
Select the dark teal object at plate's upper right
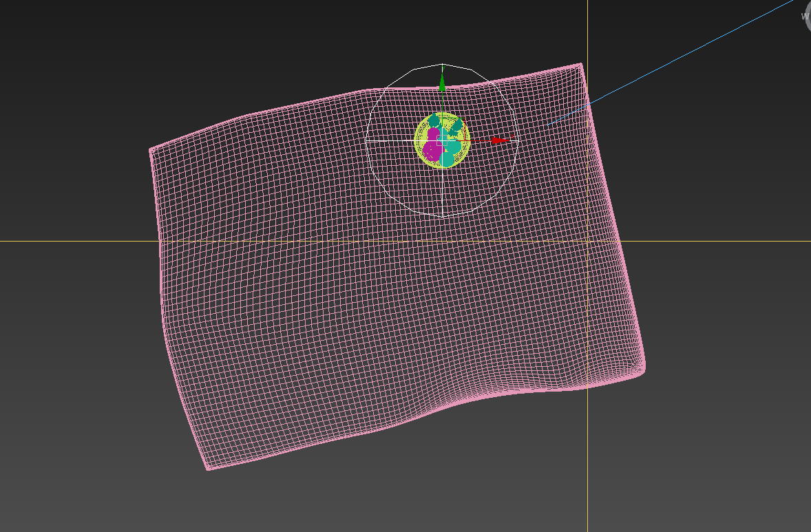(x=457, y=126)
